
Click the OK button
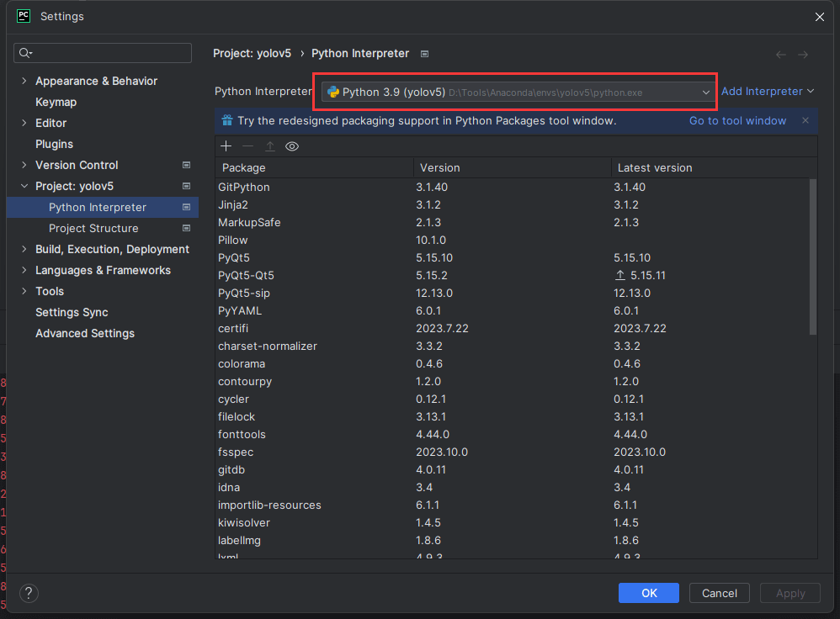point(649,593)
